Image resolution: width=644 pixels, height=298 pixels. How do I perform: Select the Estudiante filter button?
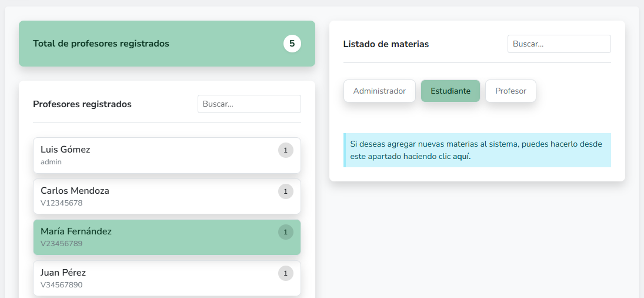(x=451, y=91)
